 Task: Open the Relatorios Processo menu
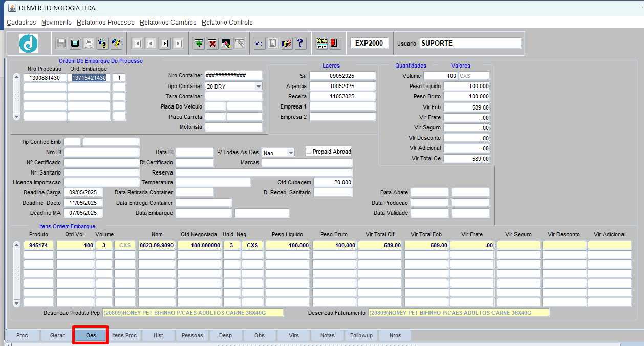pos(105,23)
